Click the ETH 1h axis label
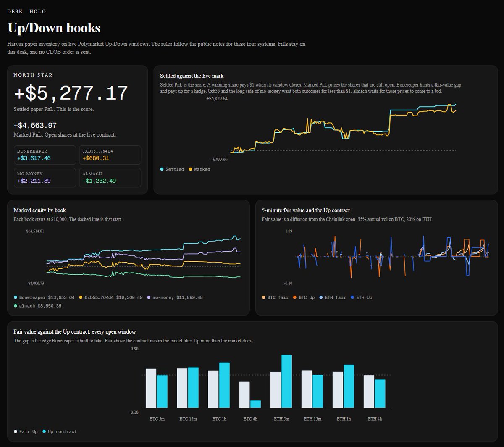The image size is (504, 447). point(344,419)
